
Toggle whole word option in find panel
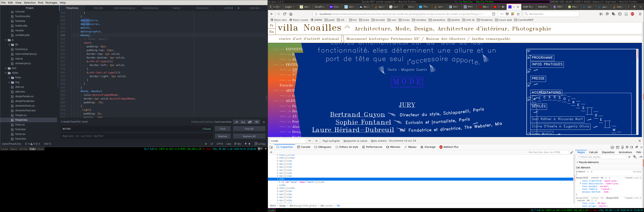click(x=257, y=122)
